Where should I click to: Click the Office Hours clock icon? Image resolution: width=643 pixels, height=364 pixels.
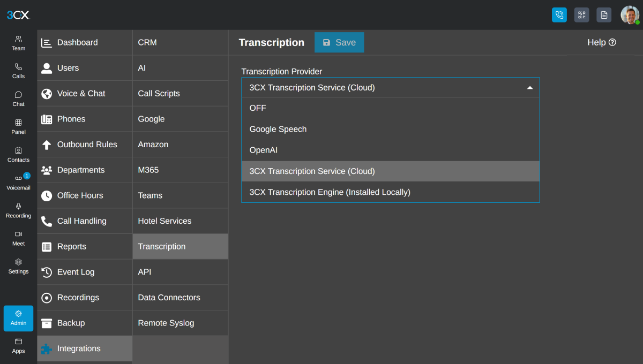[x=47, y=195]
